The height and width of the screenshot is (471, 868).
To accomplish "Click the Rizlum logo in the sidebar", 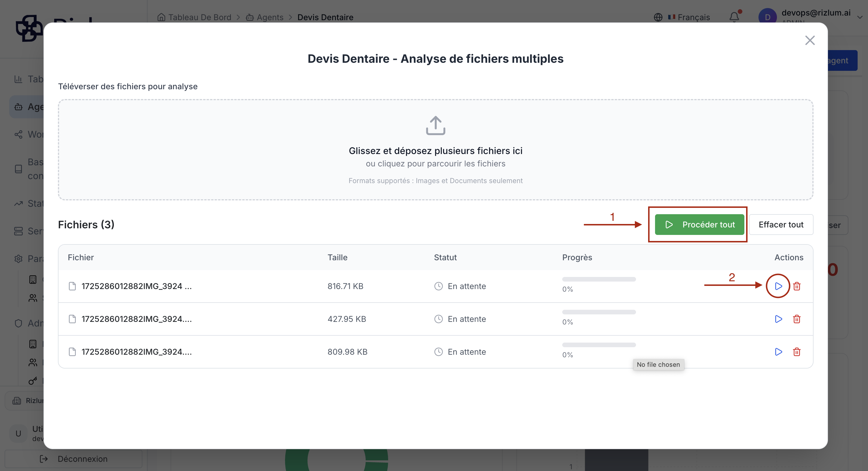I will 29,28.
